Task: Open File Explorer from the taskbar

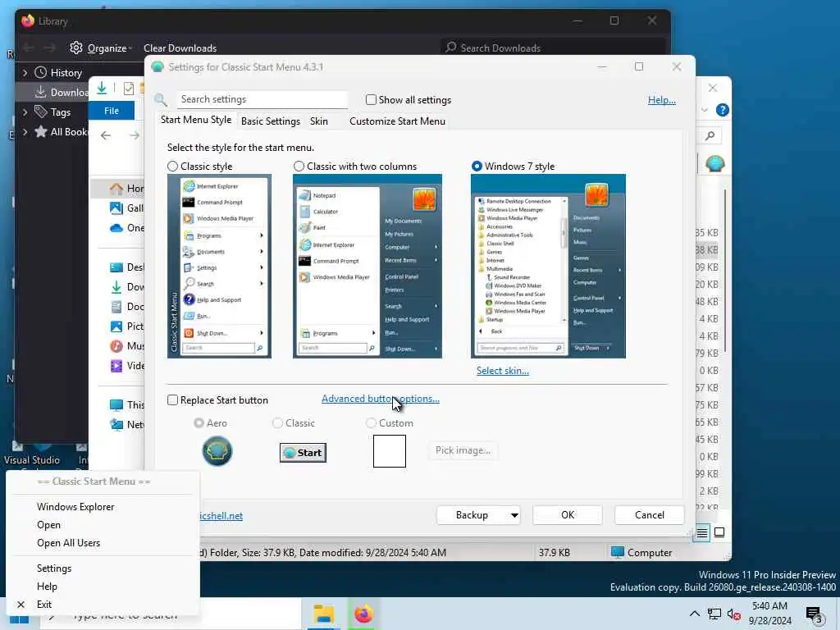Action: pos(323,614)
